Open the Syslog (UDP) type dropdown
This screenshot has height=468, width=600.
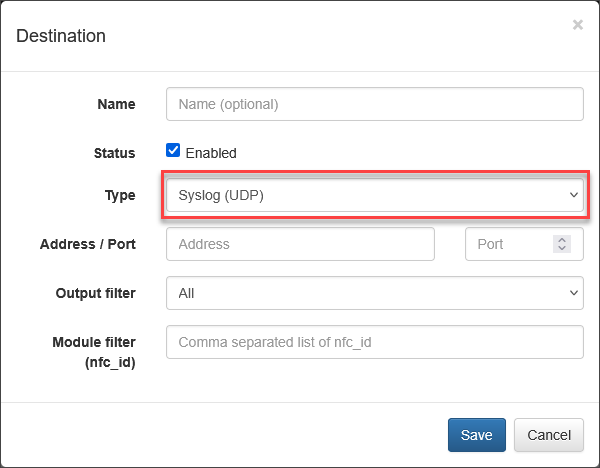point(375,195)
